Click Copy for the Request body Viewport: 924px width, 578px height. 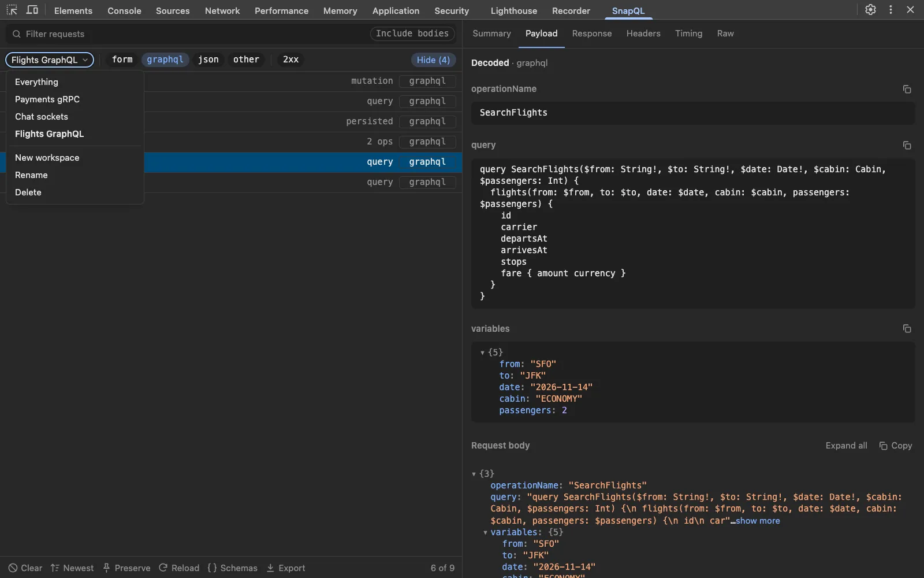click(x=896, y=446)
